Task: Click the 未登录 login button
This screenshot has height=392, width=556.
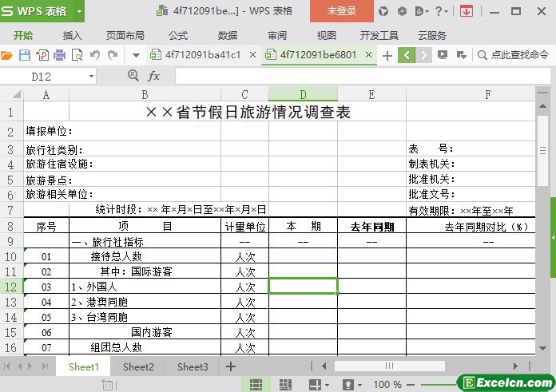Action: tap(341, 11)
